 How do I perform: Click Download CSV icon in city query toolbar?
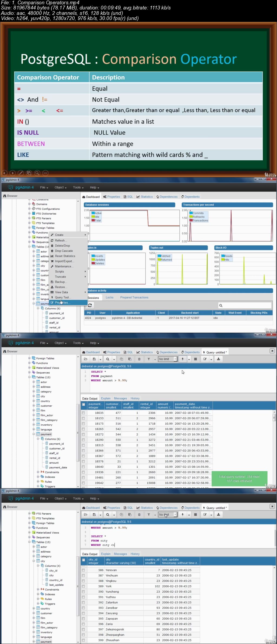click(x=218, y=514)
